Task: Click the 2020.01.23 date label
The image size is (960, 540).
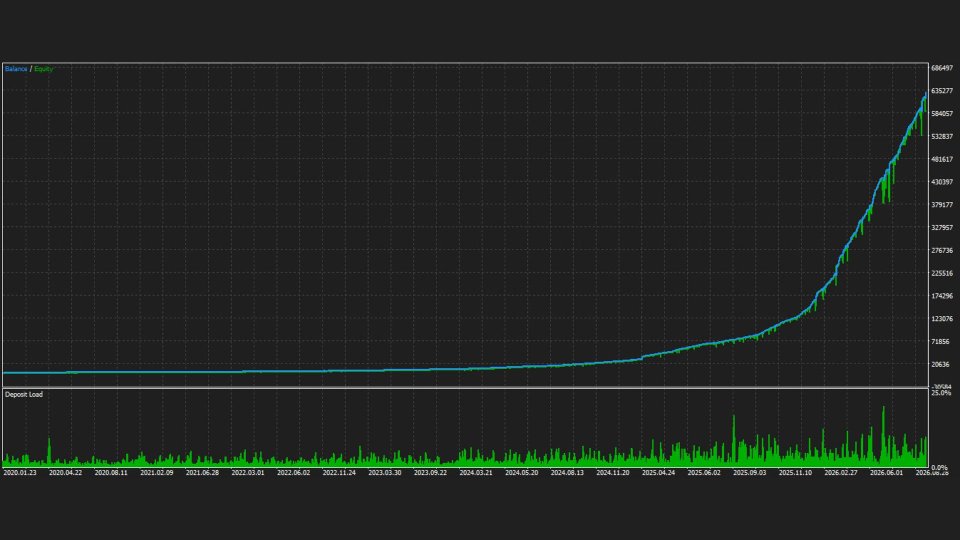Action: click(20, 473)
